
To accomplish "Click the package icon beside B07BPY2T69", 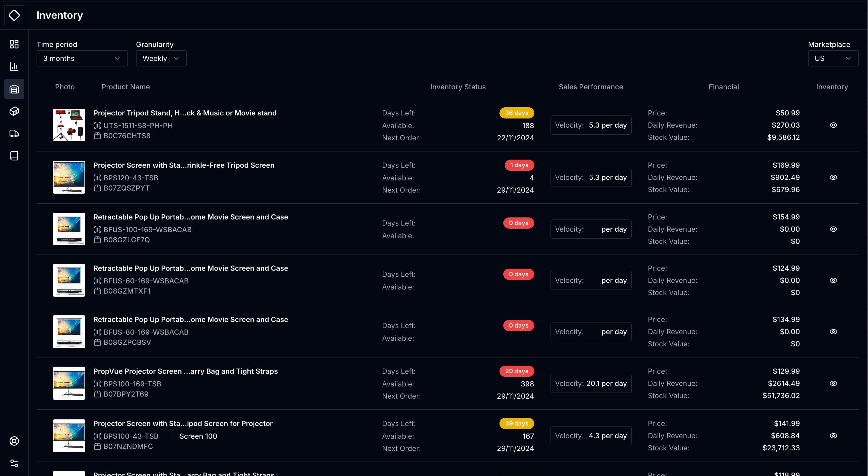I will [97, 394].
